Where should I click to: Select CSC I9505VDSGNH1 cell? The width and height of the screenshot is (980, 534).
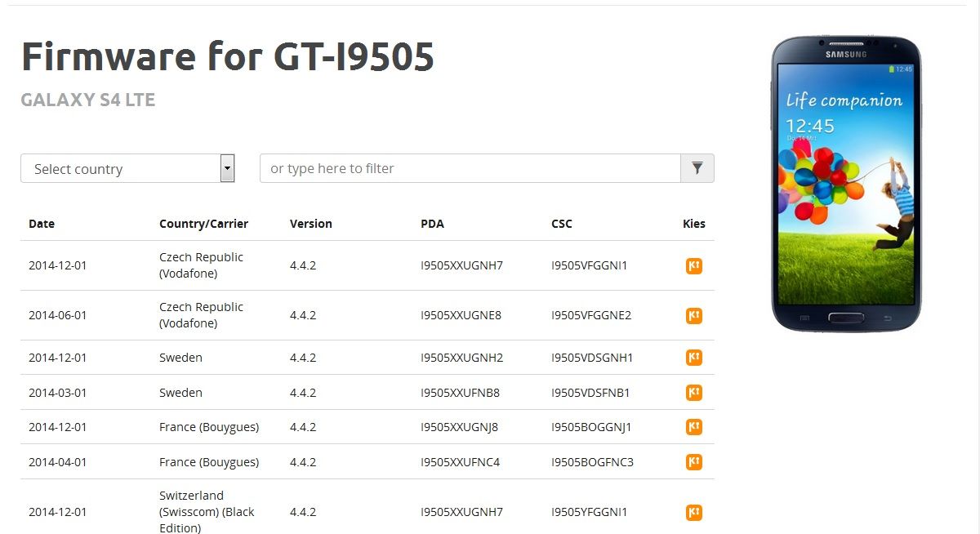tap(592, 358)
